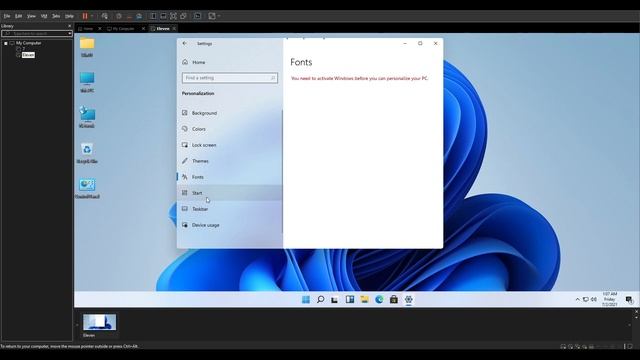Click the Settings gear on guest taskbar
This screenshot has width=640, height=360.
pyautogui.click(x=409, y=300)
